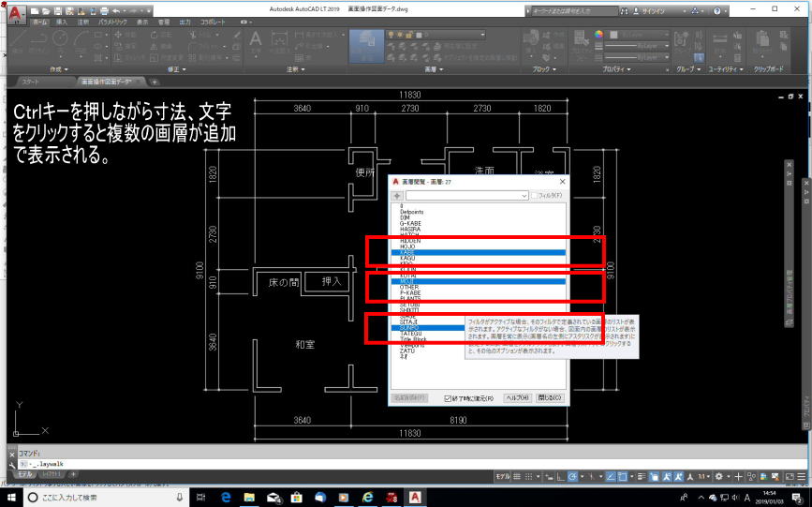Viewport: 812px width, 507px height.
Task: Click the highlighted Layer Properties button in ribbon
Action: pyautogui.click(x=366, y=46)
